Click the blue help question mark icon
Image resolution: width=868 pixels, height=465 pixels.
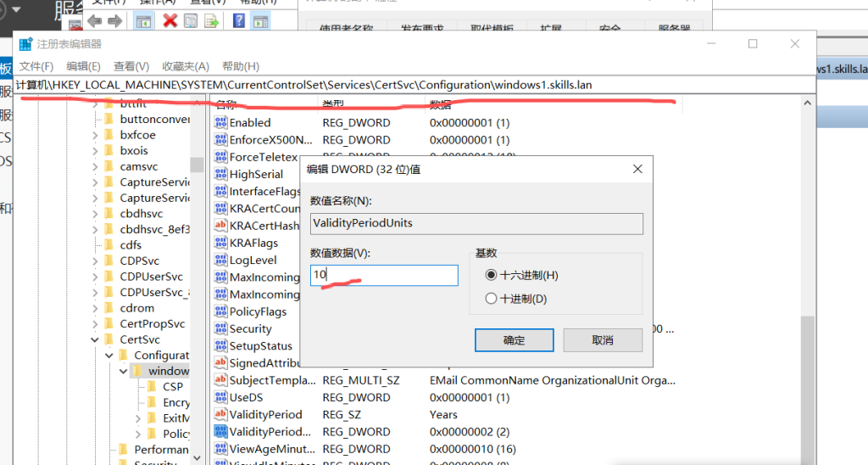pos(239,20)
